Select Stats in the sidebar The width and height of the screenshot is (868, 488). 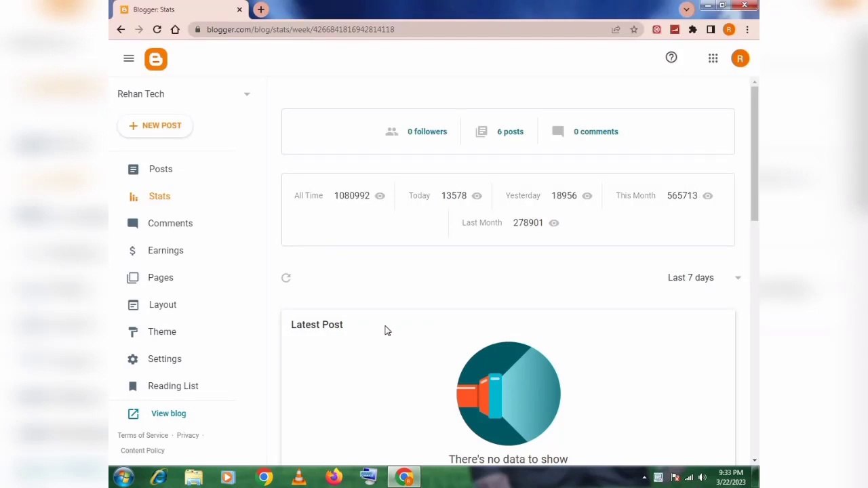pyautogui.click(x=159, y=196)
